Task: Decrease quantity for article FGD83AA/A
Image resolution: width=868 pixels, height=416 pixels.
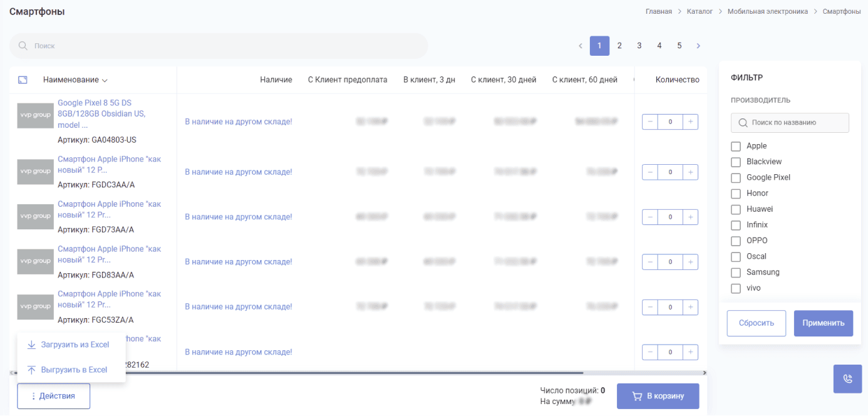Action: point(650,262)
